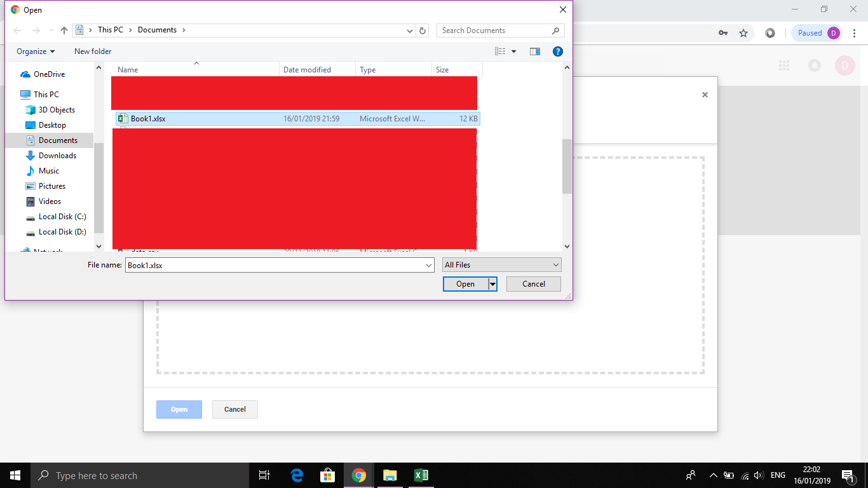
Task: Open the D account avatar on page
Action: pos(845,65)
